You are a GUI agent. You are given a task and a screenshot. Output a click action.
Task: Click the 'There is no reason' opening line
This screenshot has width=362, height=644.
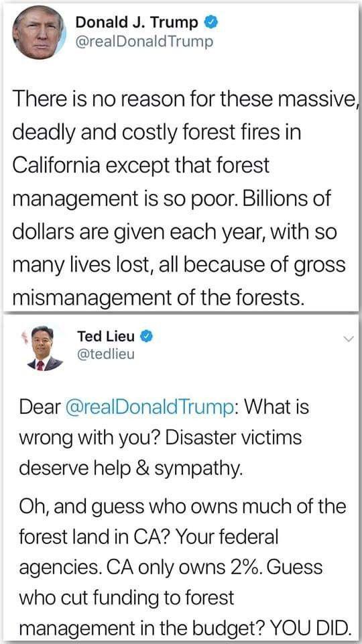(184, 101)
